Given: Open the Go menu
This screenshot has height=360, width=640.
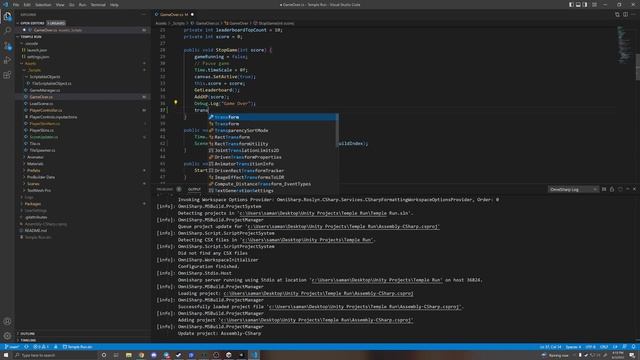Looking at the screenshot, I should [x=71, y=4].
